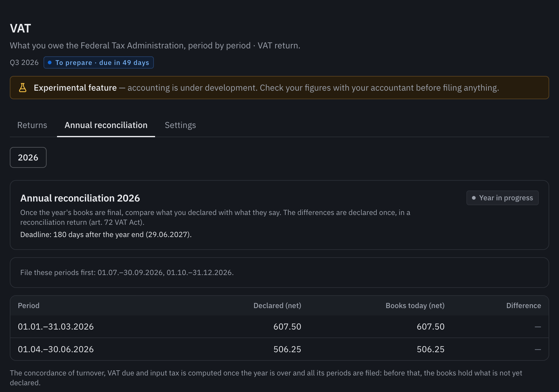
Task: Click declared value 506.25 for Q2
Action: pyautogui.click(x=287, y=349)
